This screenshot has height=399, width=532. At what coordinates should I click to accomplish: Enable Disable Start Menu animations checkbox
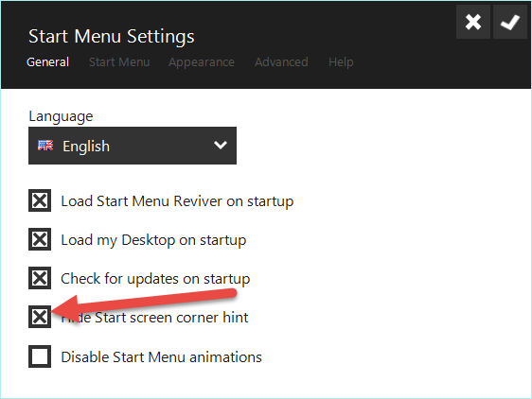pyautogui.click(x=40, y=356)
